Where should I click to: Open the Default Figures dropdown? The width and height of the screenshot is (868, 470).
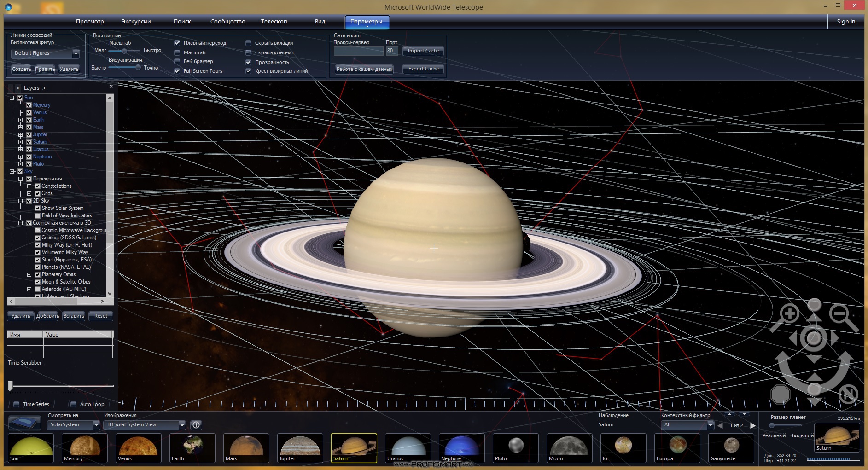click(45, 53)
